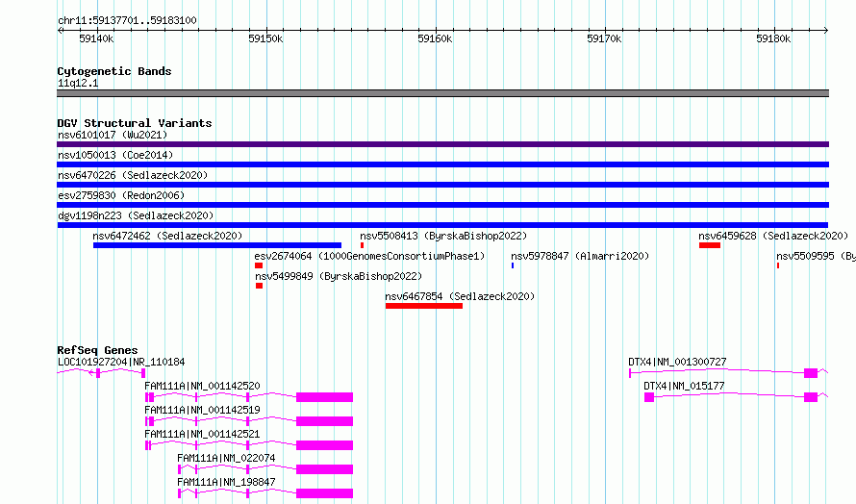
Task: Select the FAM111A NM_001142521 large exon block
Action: point(324,445)
